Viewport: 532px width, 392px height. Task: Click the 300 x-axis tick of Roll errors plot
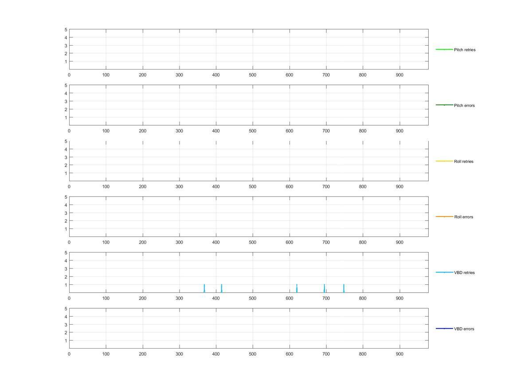tap(179, 243)
